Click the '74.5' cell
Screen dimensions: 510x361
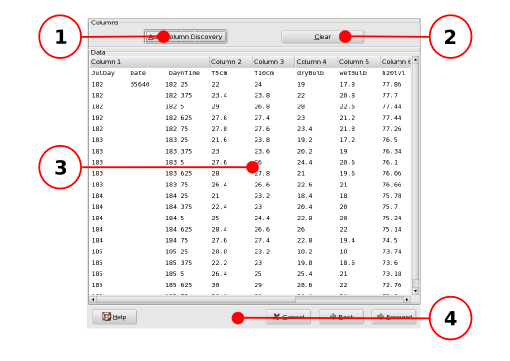390,240
